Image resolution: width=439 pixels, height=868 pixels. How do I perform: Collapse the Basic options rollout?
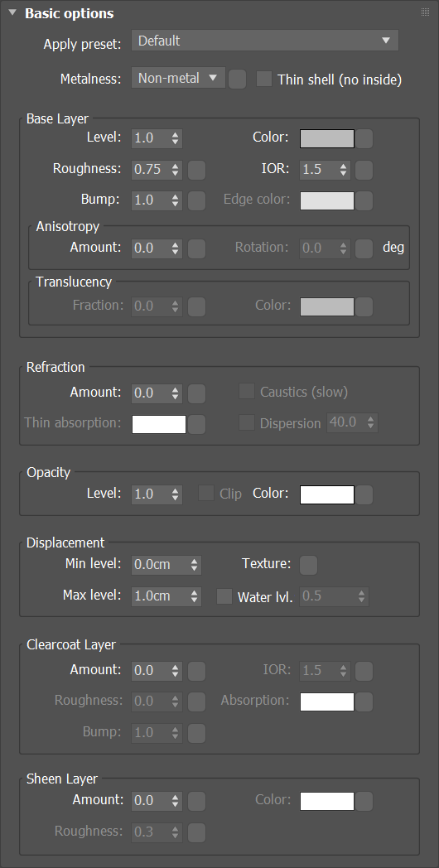click(12, 13)
